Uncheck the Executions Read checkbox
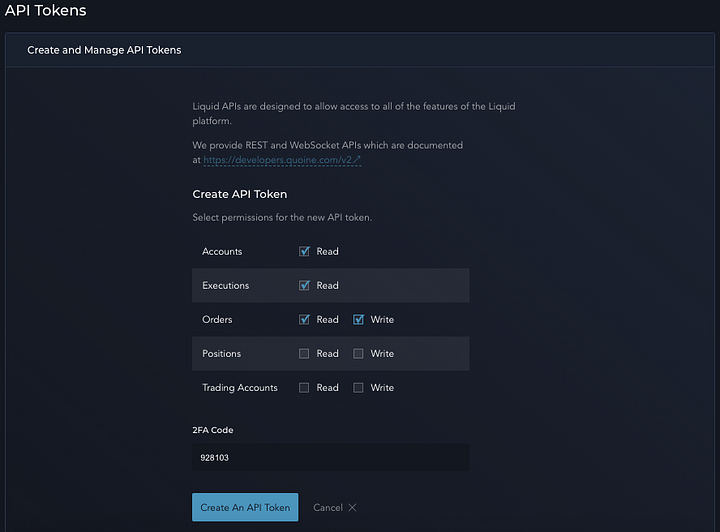The height and width of the screenshot is (532, 720). tap(304, 286)
